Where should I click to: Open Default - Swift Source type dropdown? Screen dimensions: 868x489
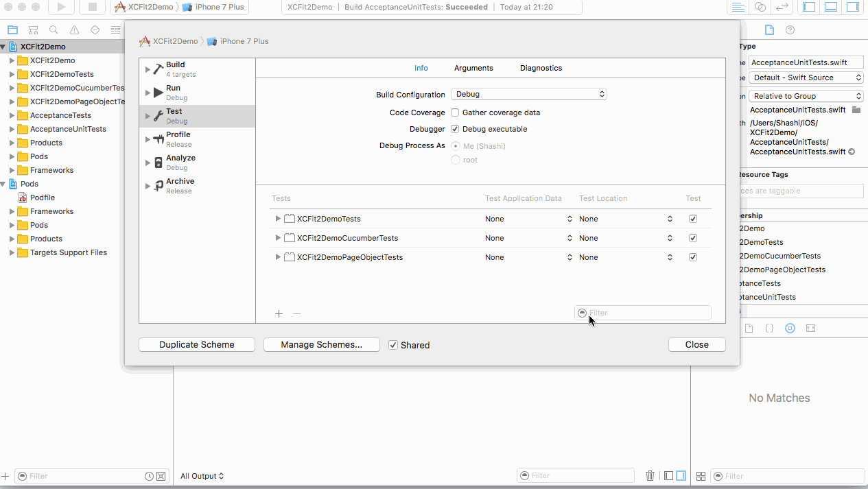tap(806, 77)
